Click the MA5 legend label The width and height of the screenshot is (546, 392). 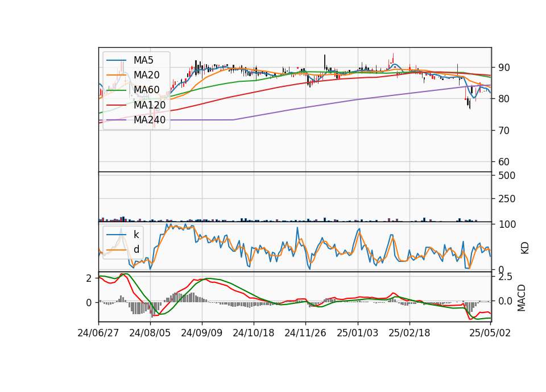143,60
